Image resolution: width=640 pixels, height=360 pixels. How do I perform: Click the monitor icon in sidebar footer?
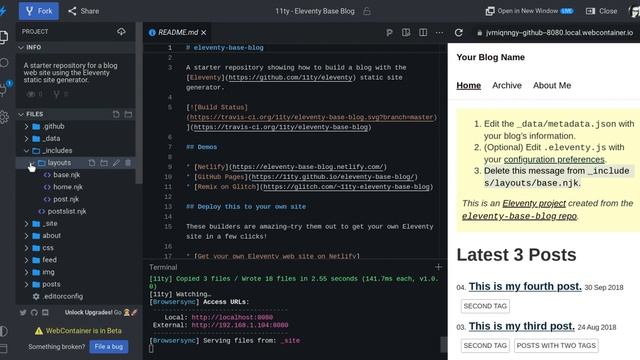45,313
